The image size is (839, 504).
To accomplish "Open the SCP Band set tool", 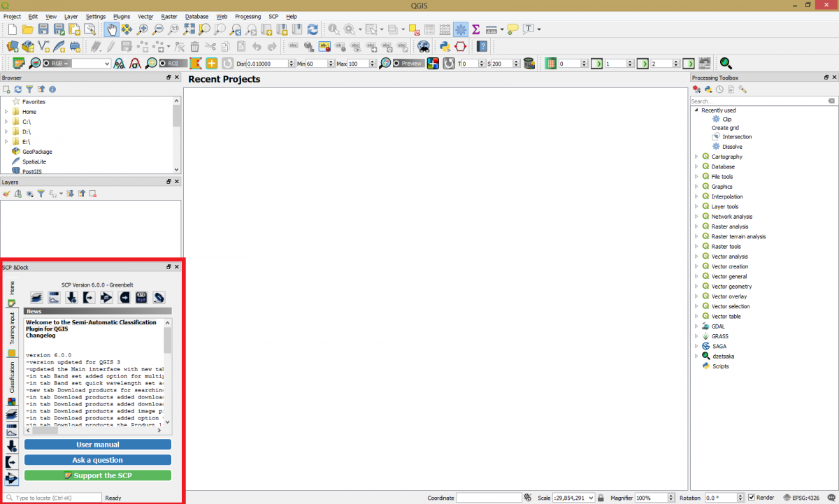I will pos(36,297).
